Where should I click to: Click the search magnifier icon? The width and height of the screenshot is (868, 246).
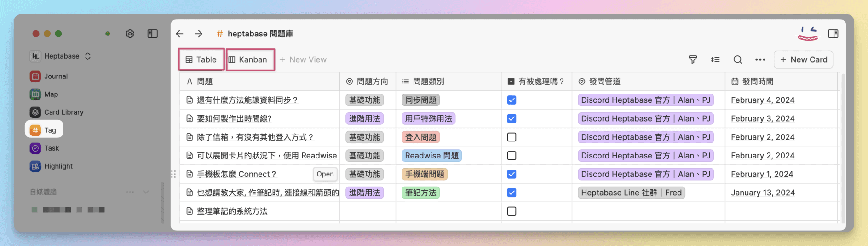[738, 59]
